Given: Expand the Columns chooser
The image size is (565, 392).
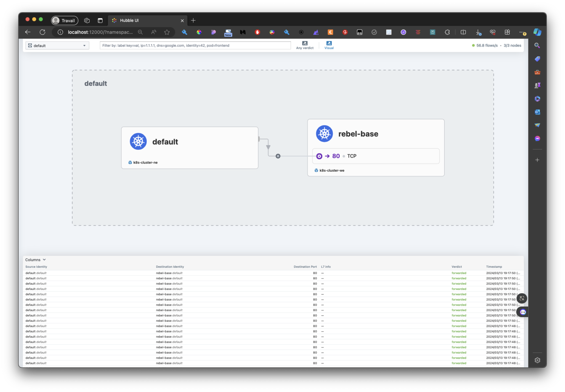Looking at the screenshot, I should point(35,260).
